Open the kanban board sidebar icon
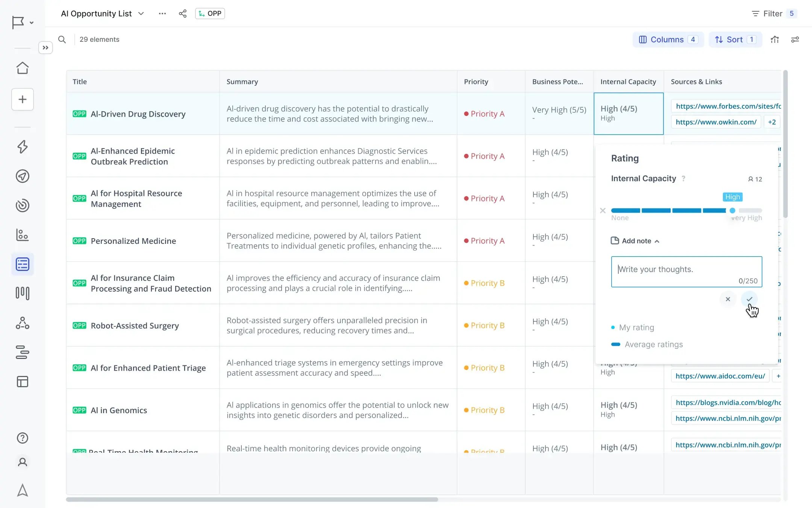The height and width of the screenshot is (508, 812). 23,294
